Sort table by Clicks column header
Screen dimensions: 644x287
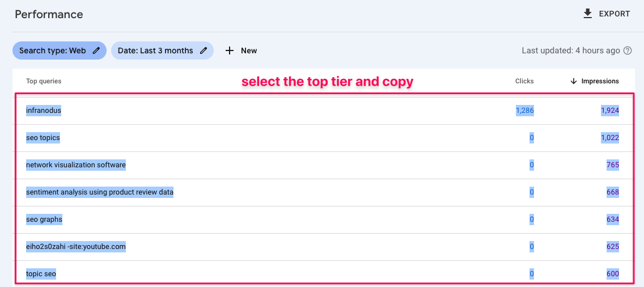pos(524,81)
